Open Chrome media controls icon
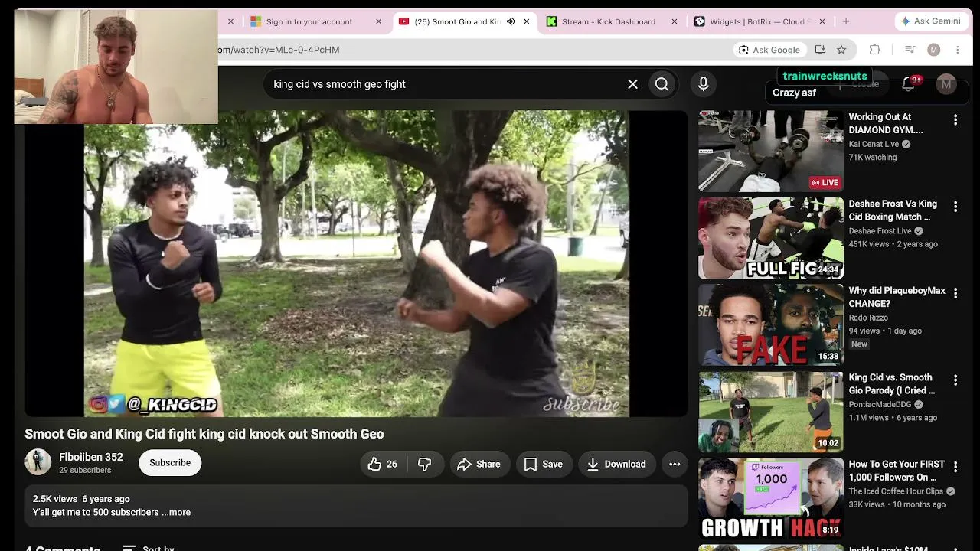Viewport: 980px width, 551px height. [x=910, y=50]
